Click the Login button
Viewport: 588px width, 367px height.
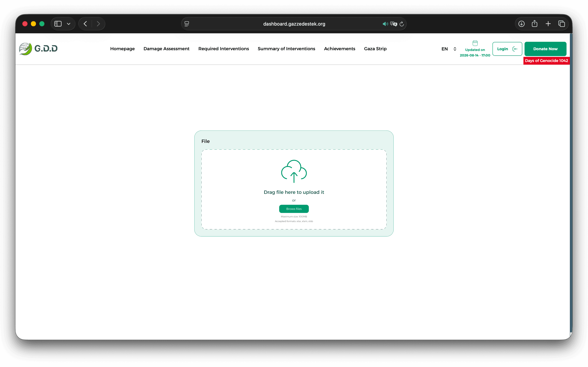click(x=507, y=49)
